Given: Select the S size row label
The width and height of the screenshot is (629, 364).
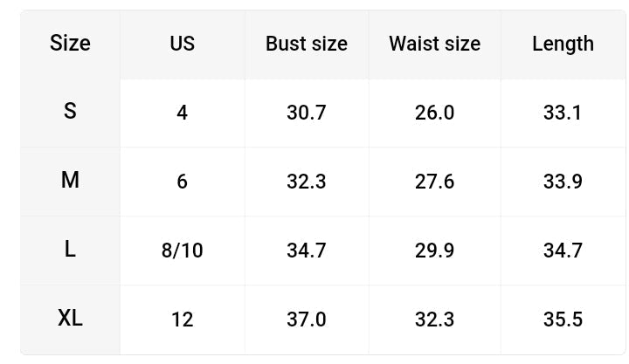Looking at the screenshot, I should pyautogui.click(x=70, y=111).
